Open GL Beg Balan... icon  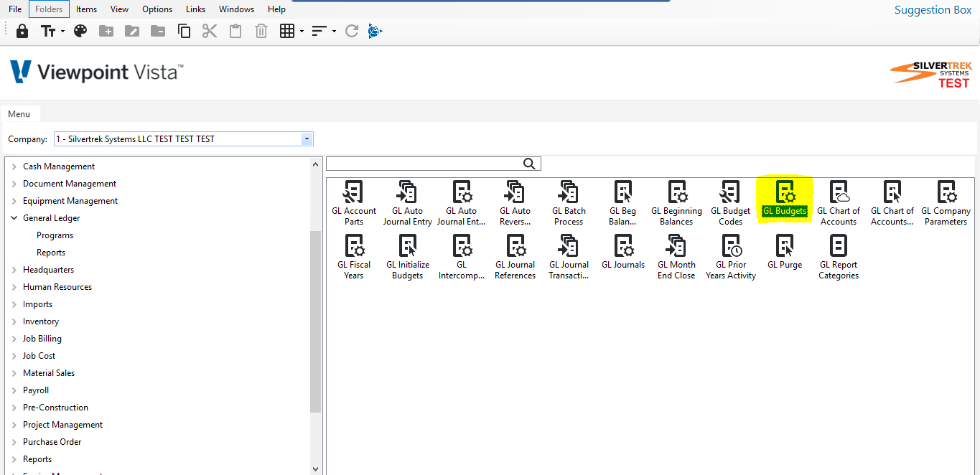[x=623, y=203]
